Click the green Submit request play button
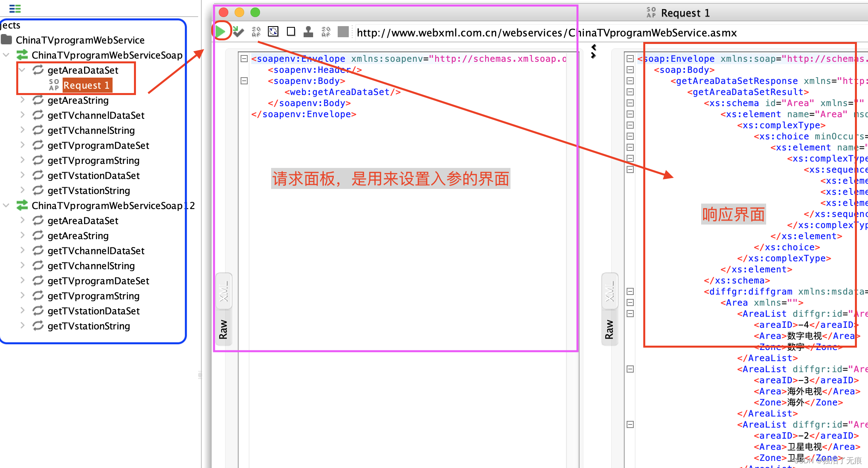The height and width of the screenshot is (468, 868). click(220, 31)
